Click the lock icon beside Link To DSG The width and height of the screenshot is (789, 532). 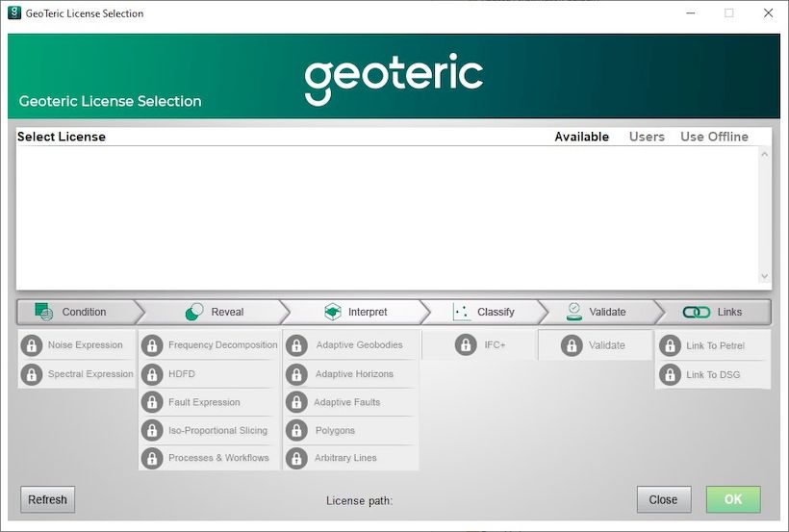point(670,375)
